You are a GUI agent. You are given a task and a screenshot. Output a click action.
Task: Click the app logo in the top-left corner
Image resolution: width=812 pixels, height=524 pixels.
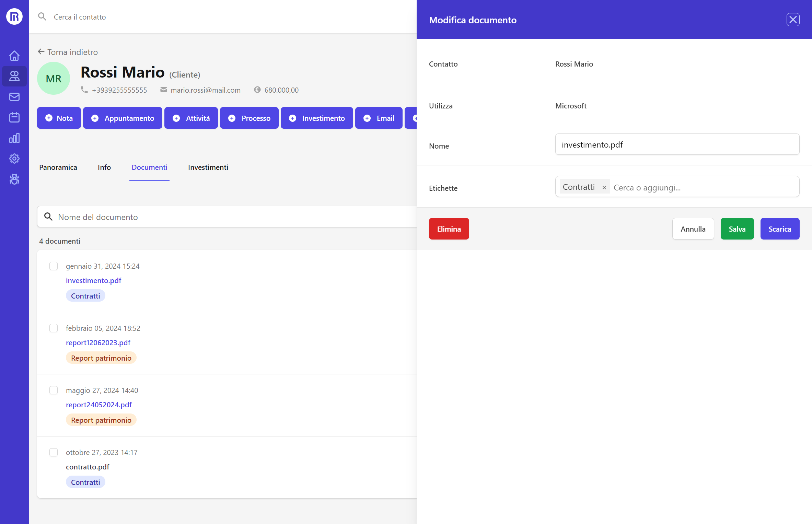tap(14, 16)
